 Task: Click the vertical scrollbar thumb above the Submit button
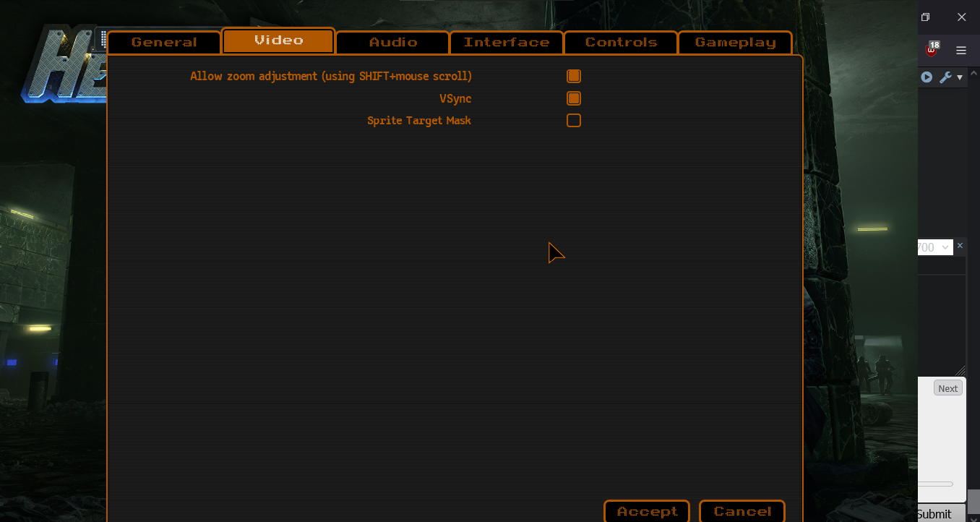(973, 500)
